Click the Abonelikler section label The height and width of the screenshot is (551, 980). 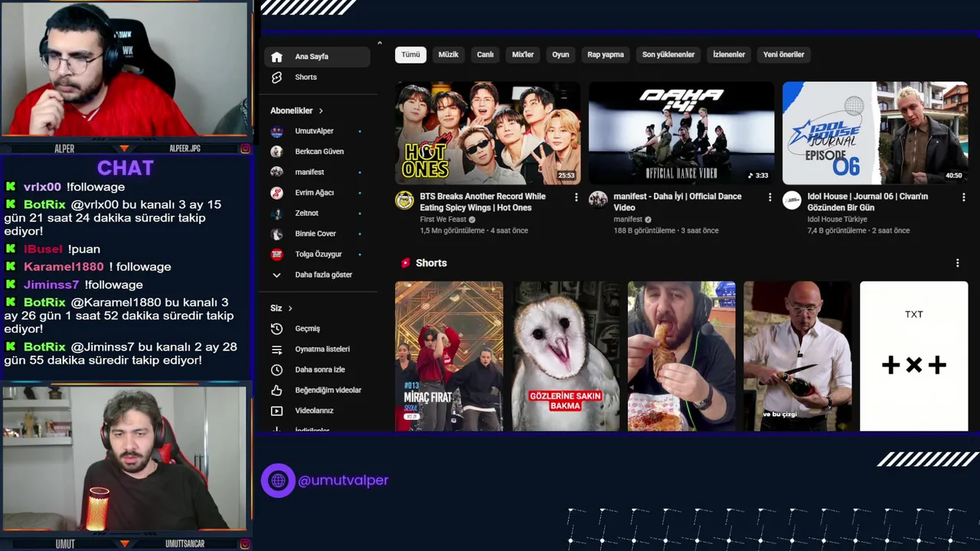tap(292, 111)
